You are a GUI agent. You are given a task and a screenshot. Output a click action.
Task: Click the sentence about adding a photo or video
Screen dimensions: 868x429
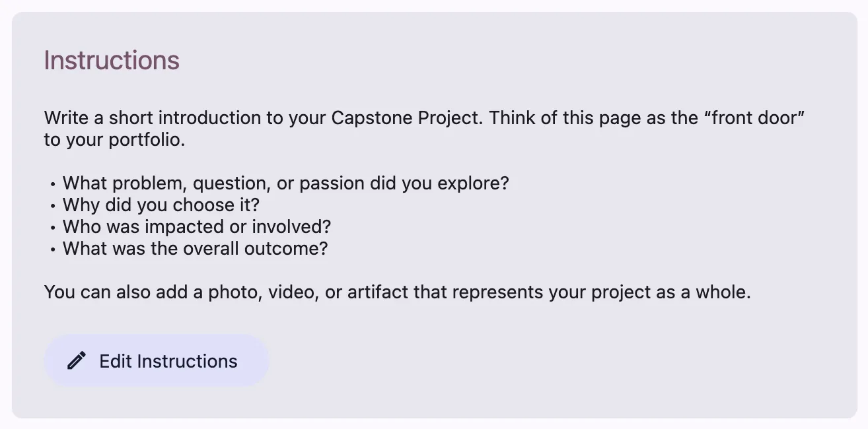click(x=397, y=292)
